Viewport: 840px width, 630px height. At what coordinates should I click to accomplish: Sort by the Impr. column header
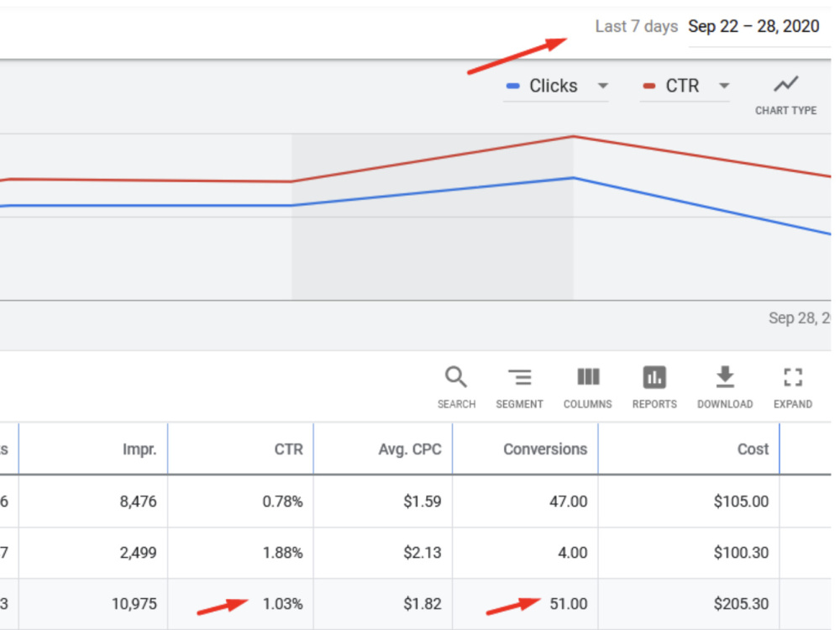pos(139,449)
